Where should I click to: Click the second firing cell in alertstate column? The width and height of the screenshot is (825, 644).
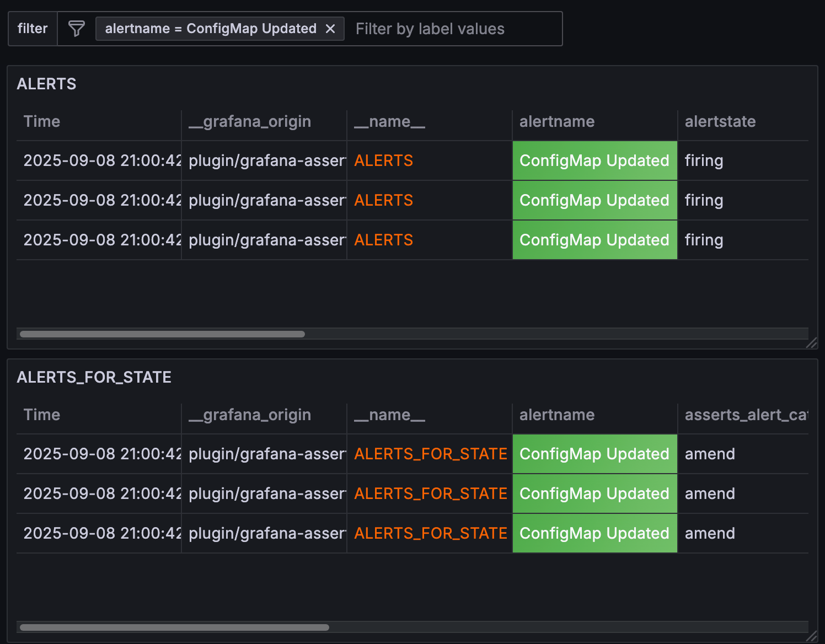pos(704,201)
